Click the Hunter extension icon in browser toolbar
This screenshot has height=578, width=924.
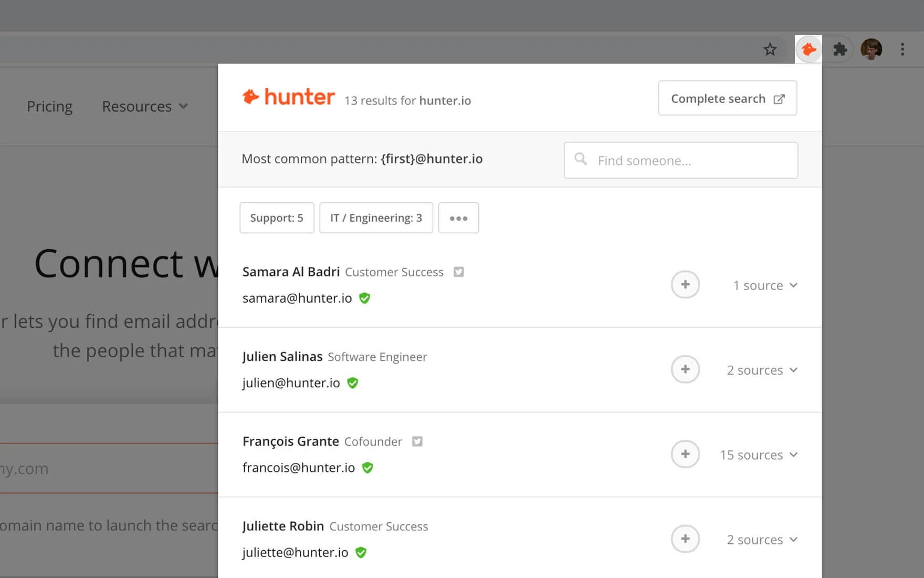pyautogui.click(x=808, y=49)
